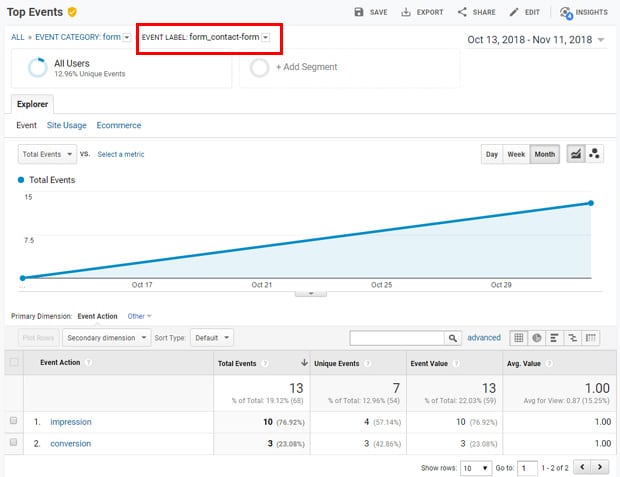The width and height of the screenshot is (620, 477).
Task: Open the date range picker Oct 13 - Nov 11
Action: coord(536,40)
